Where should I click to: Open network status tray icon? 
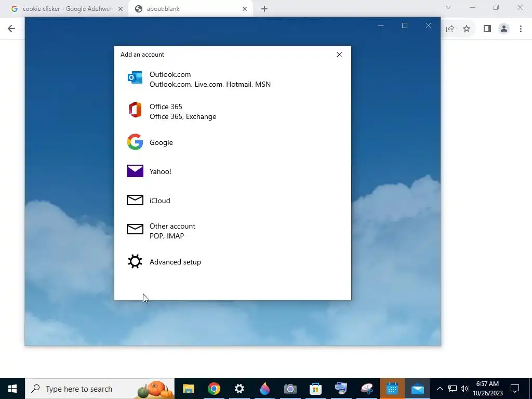(453, 389)
